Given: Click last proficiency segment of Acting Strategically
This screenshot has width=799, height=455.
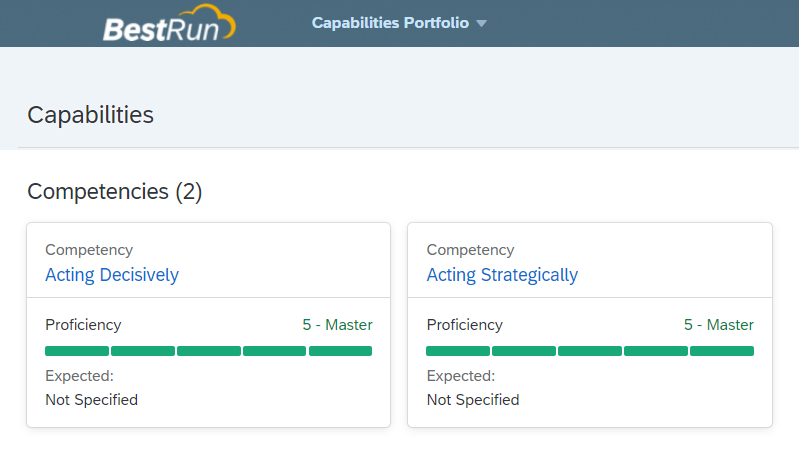Looking at the screenshot, I should point(722,351).
